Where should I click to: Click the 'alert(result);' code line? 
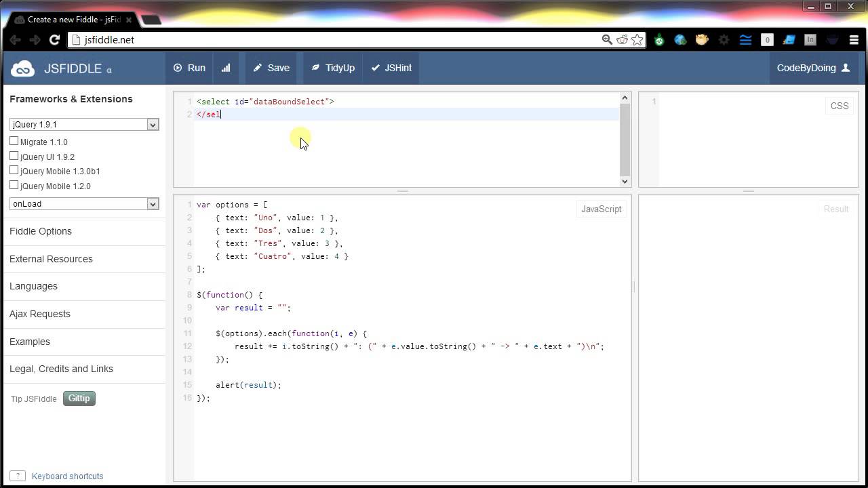(x=248, y=385)
